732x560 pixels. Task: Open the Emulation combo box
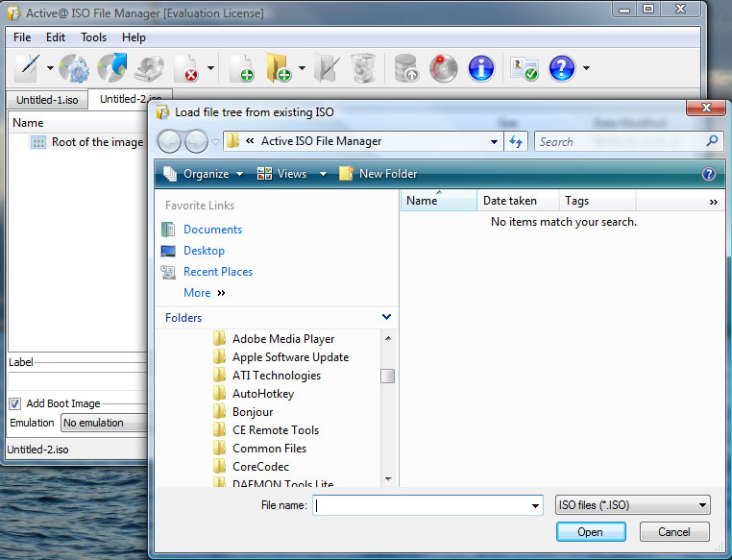[105, 423]
